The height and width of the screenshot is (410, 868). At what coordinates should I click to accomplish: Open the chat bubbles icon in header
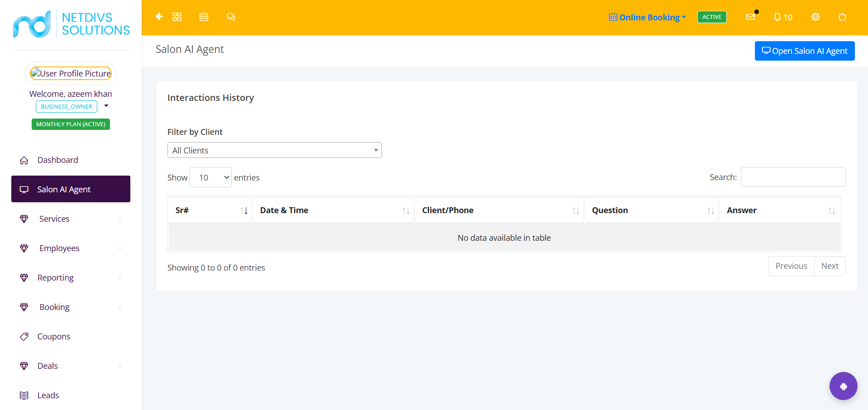point(231,17)
